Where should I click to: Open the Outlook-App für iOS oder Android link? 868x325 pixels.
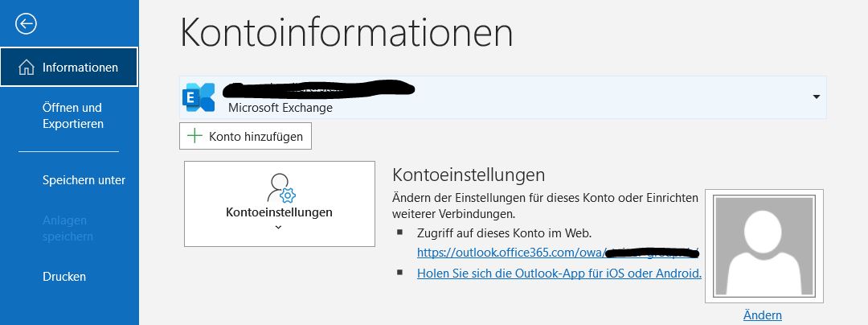pyautogui.click(x=559, y=273)
